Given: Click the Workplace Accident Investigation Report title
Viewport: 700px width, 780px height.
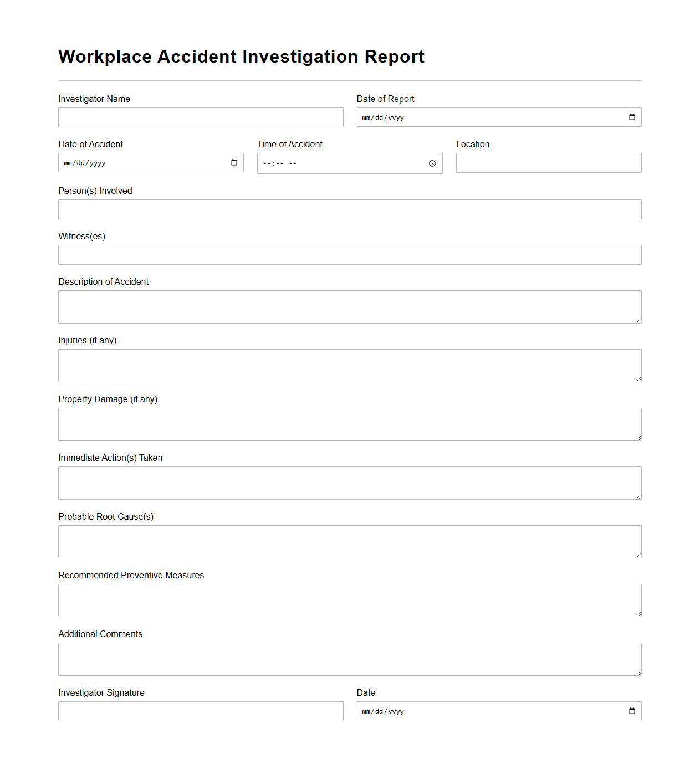Looking at the screenshot, I should [x=241, y=57].
